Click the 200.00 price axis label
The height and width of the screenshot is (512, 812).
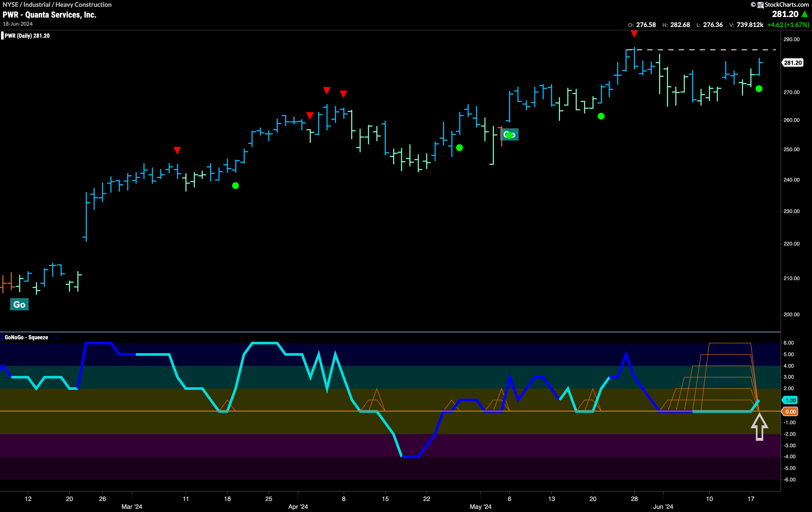click(x=792, y=314)
